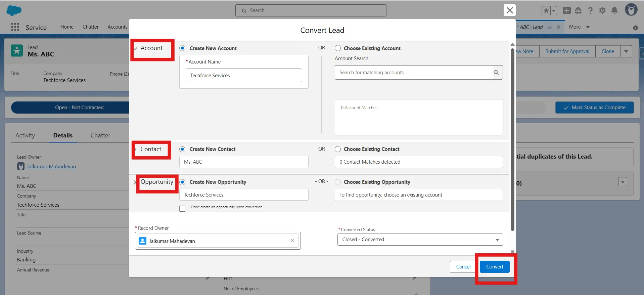Click the global Search box
The width and height of the screenshot is (644, 295).
(x=311, y=10)
